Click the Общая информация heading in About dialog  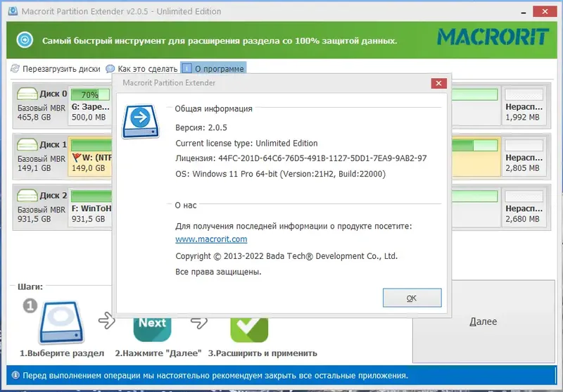tap(213, 109)
